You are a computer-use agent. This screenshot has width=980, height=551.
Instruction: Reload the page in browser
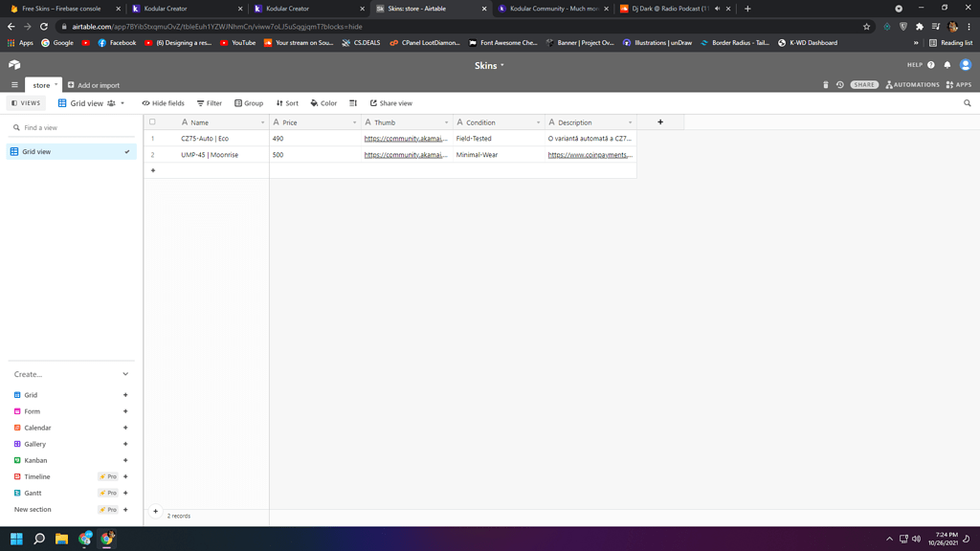[44, 27]
